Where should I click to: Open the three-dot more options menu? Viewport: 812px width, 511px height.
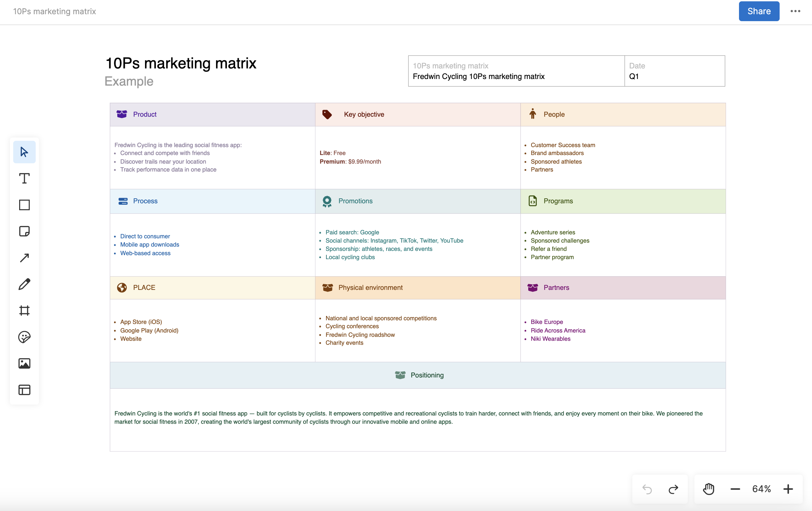pyautogui.click(x=795, y=11)
